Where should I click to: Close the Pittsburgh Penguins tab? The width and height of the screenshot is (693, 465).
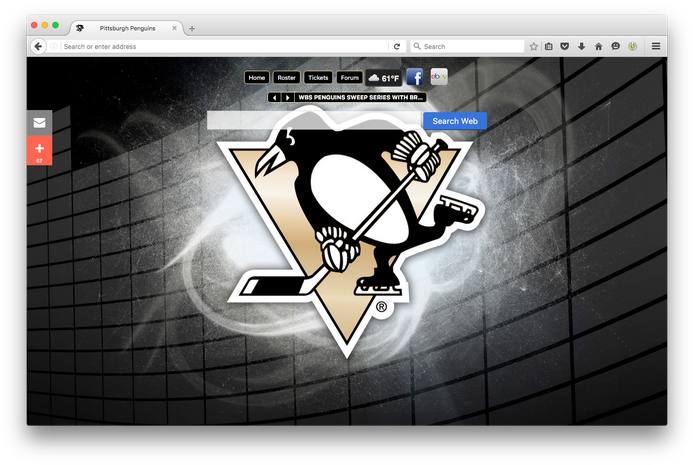click(x=174, y=28)
